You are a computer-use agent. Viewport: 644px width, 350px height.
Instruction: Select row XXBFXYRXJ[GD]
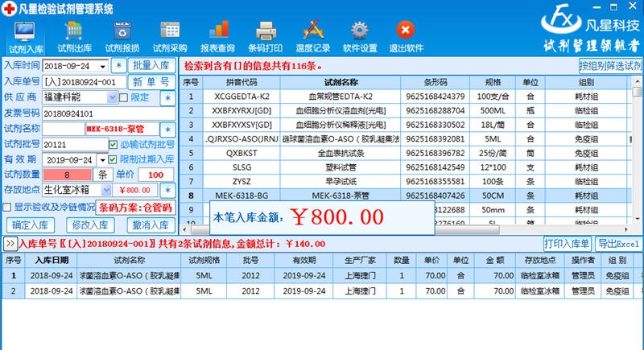[x=407, y=111]
